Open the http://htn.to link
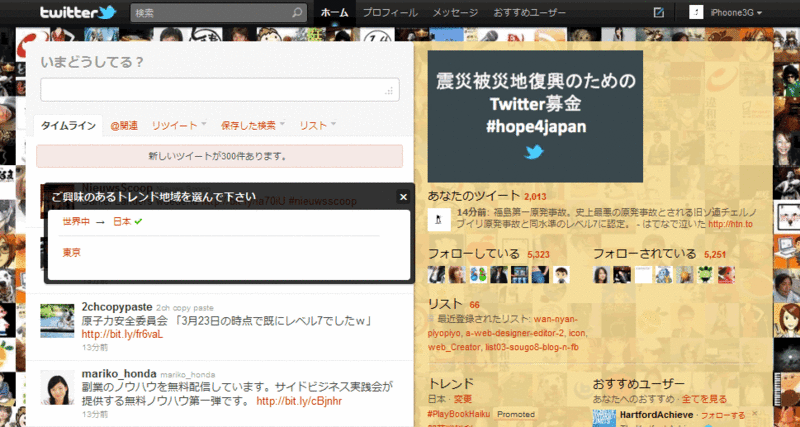800x427 pixels. click(731, 224)
